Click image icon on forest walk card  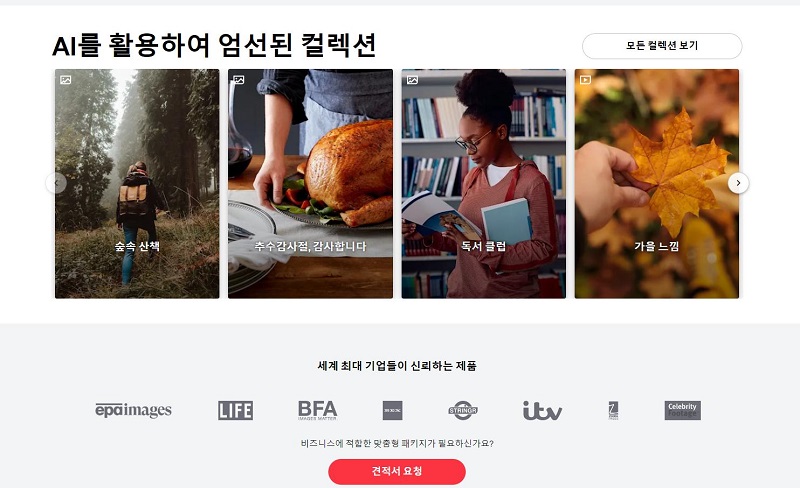tap(65, 80)
